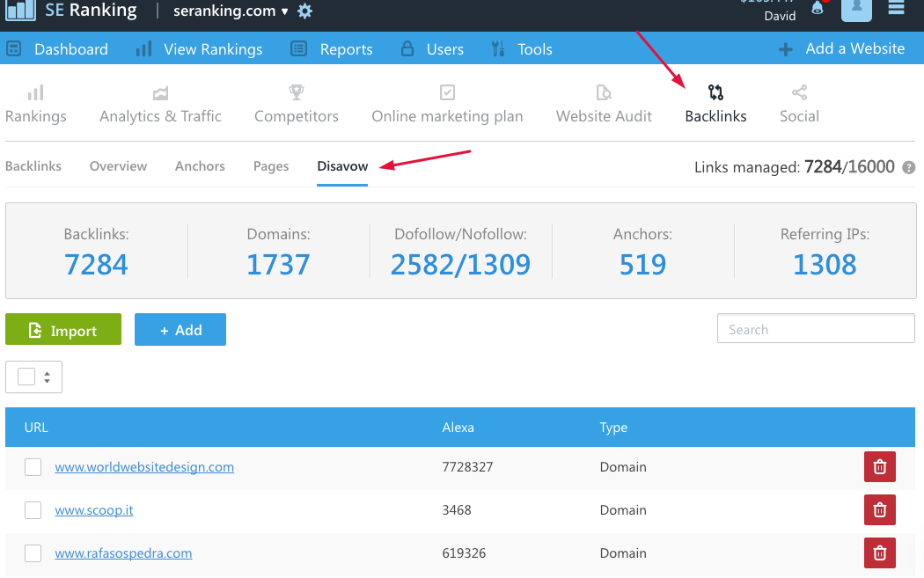Click the View Rankings bar-chart icon
This screenshot has height=578, width=924.
(x=143, y=49)
